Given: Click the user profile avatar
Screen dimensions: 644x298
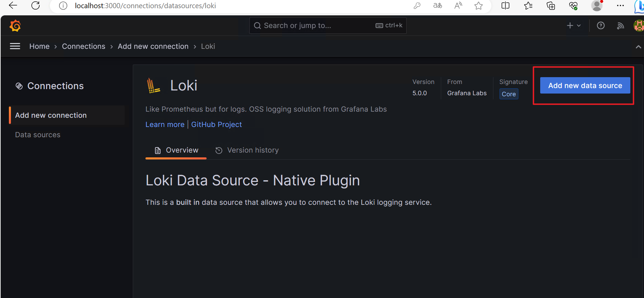Looking at the screenshot, I should [639, 26].
